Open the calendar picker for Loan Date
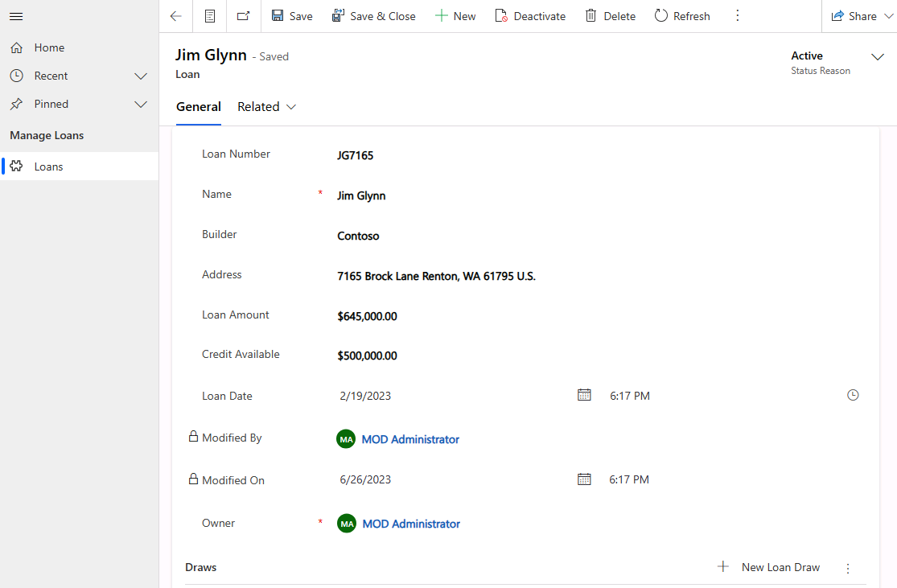Image resolution: width=897 pixels, height=588 pixels. pyautogui.click(x=584, y=395)
